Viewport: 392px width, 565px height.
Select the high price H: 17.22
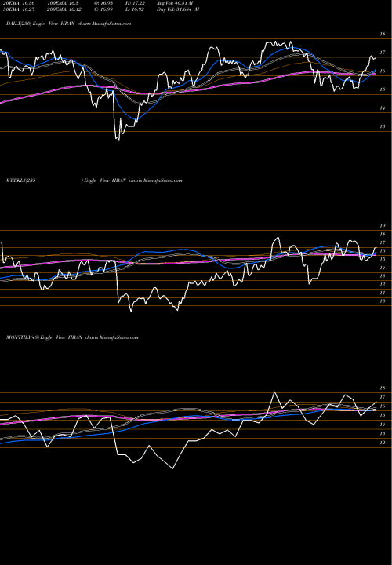136,3
